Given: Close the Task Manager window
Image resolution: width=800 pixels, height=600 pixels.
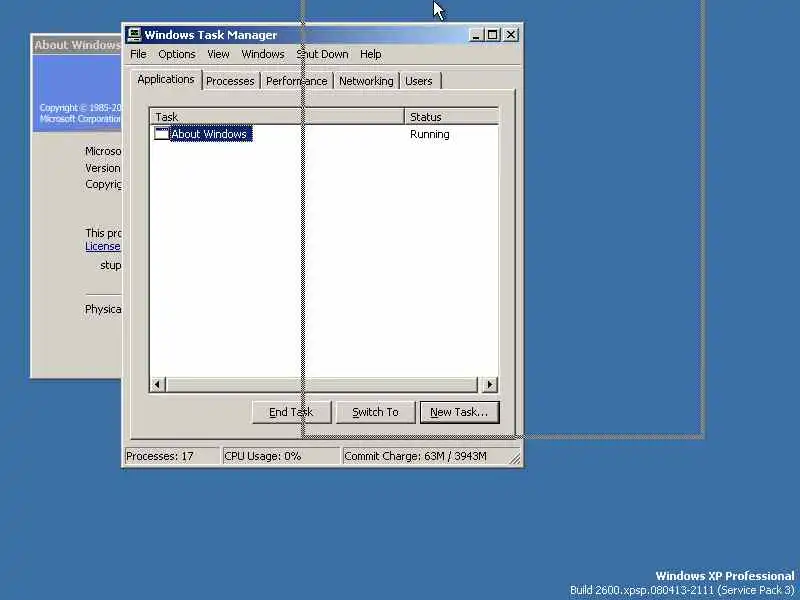Looking at the screenshot, I should point(511,35).
